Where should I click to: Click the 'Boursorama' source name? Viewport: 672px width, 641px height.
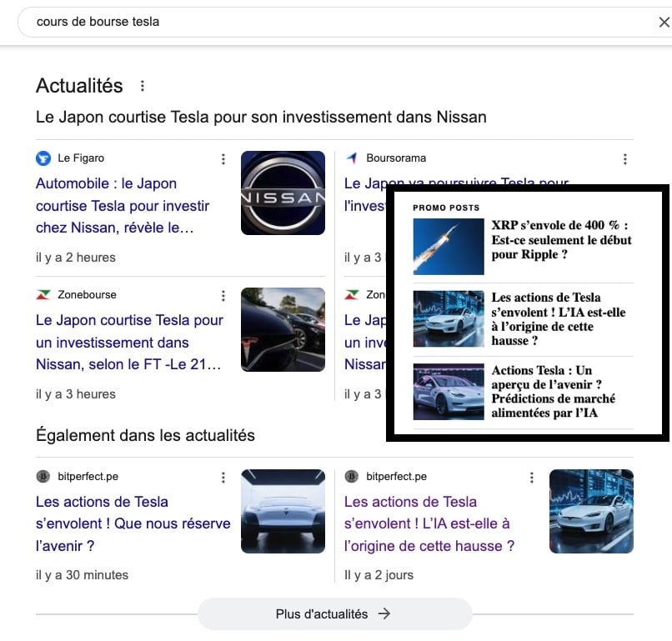(x=396, y=158)
